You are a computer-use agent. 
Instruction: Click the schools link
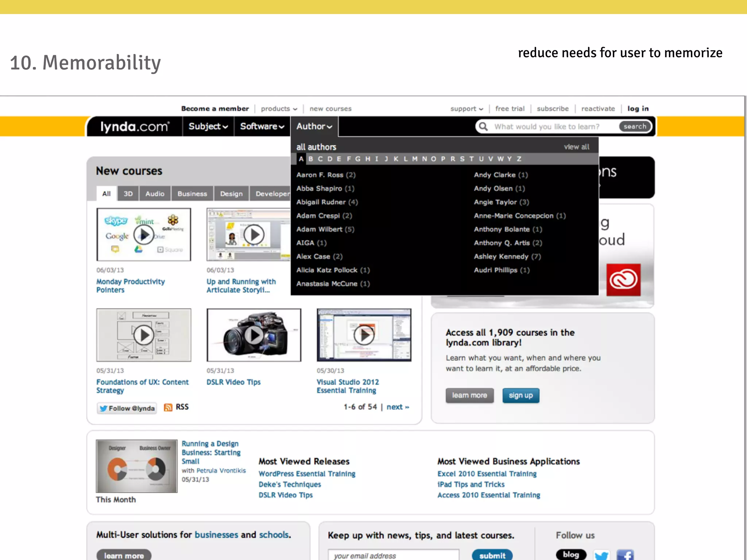(274, 535)
